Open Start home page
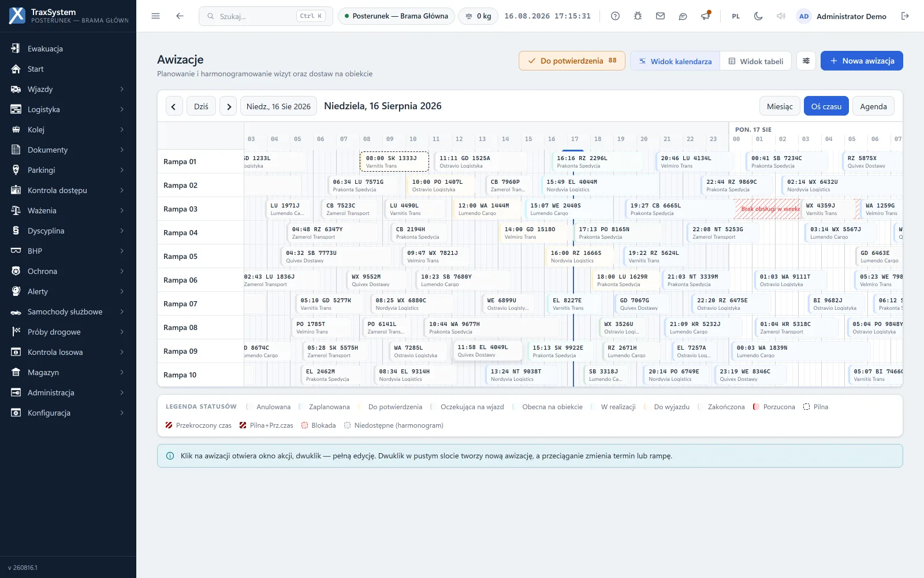The image size is (924, 578). point(68,69)
